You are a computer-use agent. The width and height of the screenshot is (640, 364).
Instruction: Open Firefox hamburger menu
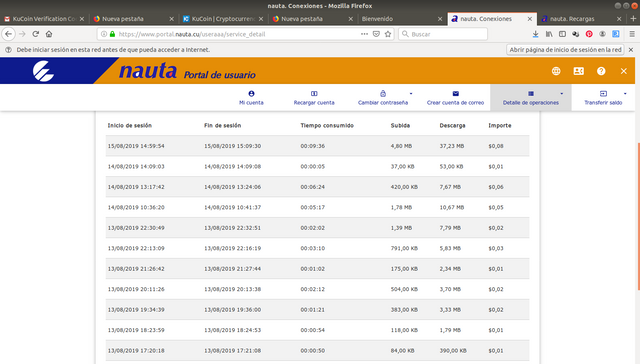click(632, 34)
